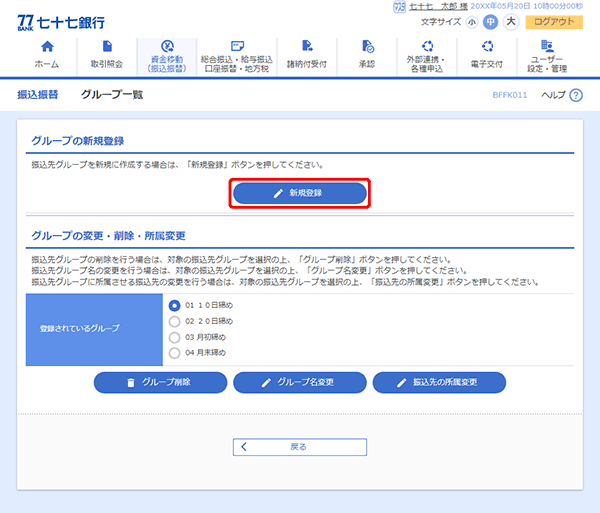Click the 振込先の所属変更 button
600x513 pixels.
[439, 383]
